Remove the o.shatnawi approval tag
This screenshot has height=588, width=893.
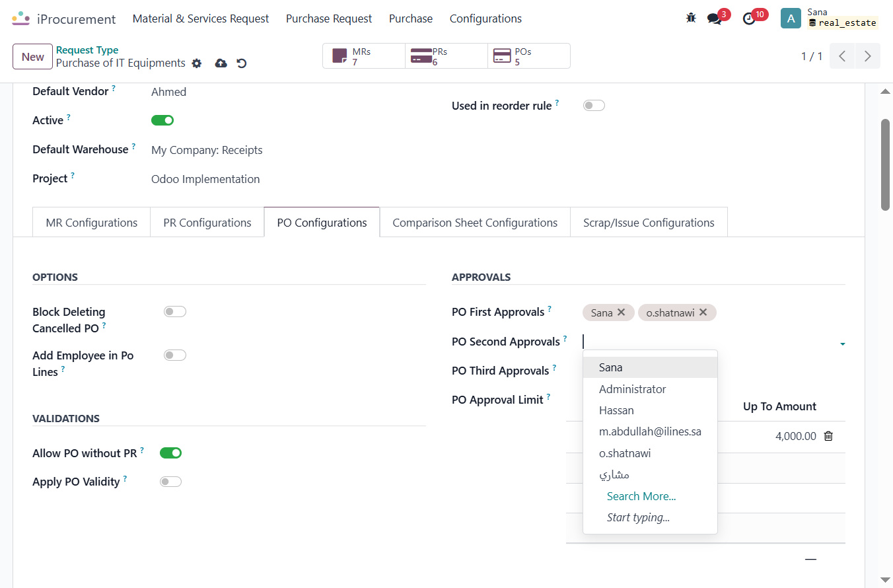tap(703, 312)
